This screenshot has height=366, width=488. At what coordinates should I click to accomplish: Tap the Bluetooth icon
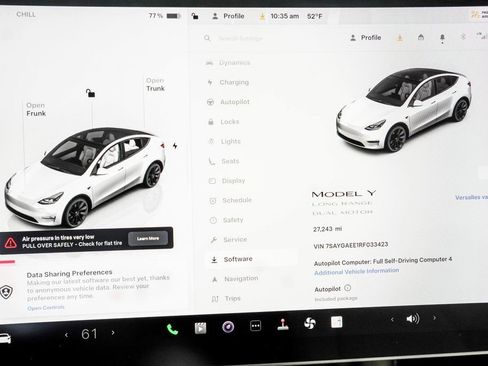coord(463,37)
